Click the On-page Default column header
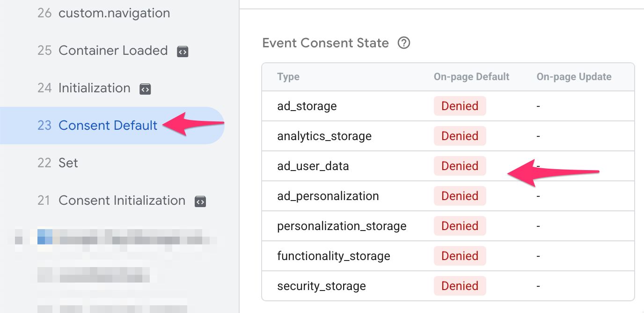This screenshot has height=313, width=644. tap(471, 77)
